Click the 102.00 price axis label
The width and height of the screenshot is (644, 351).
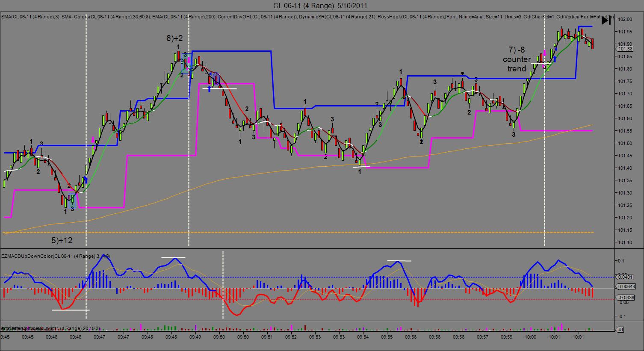coord(625,19)
